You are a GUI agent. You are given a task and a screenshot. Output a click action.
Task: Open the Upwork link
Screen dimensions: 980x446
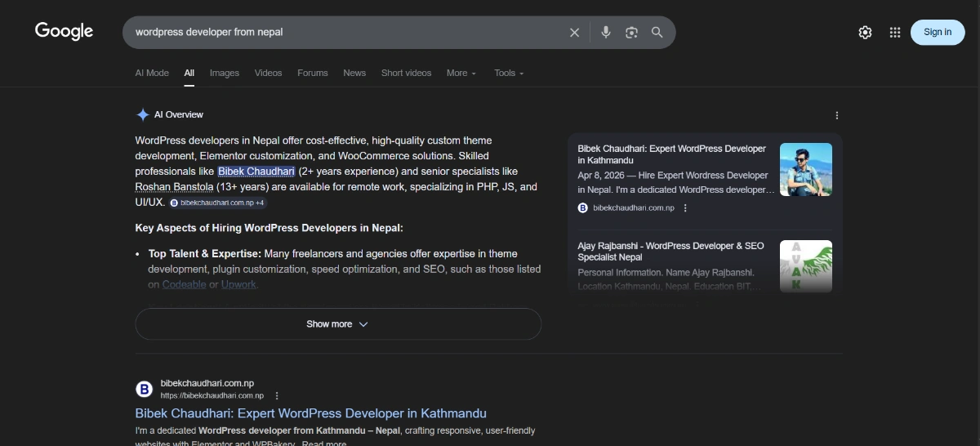(238, 284)
